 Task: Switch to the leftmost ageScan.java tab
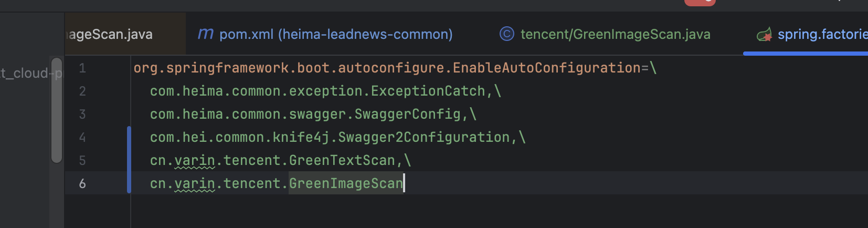(x=111, y=34)
